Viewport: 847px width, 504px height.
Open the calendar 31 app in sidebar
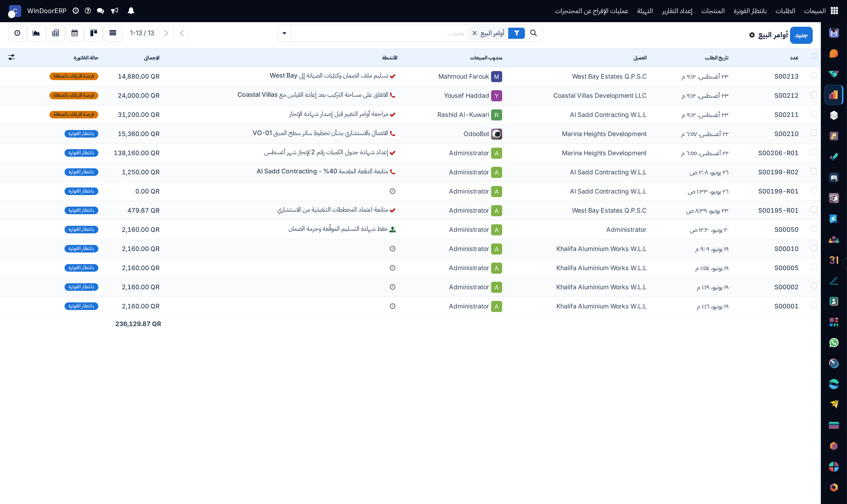(x=834, y=260)
